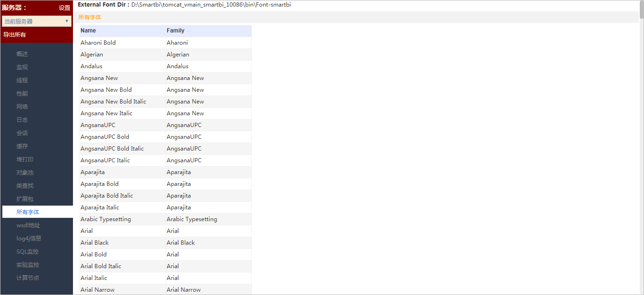
Task: Open wsdl地址 in the sidebar
Action: [x=28, y=225]
